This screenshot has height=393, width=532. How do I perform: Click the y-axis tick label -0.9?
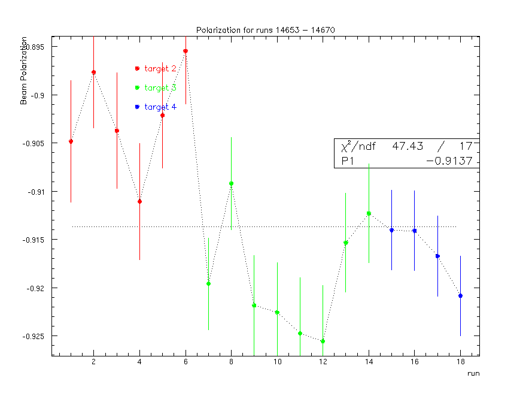(x=37, y=95)
